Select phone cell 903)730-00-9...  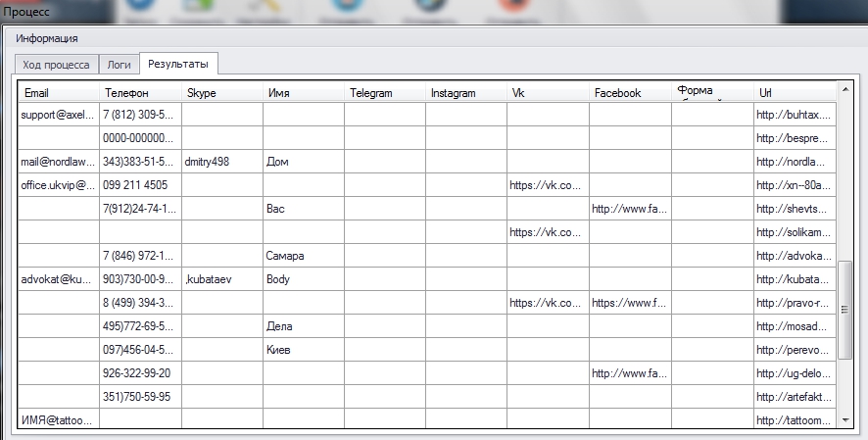[141, 279]
